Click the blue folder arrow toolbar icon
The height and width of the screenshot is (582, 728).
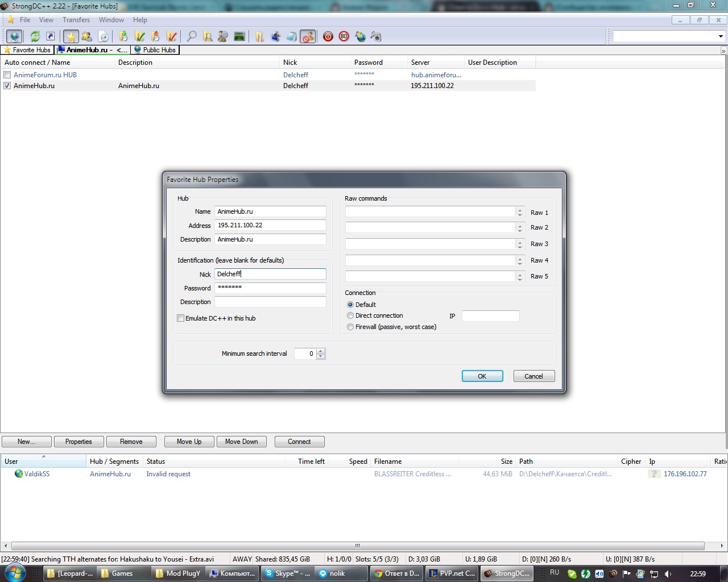(x=276, y=36)
